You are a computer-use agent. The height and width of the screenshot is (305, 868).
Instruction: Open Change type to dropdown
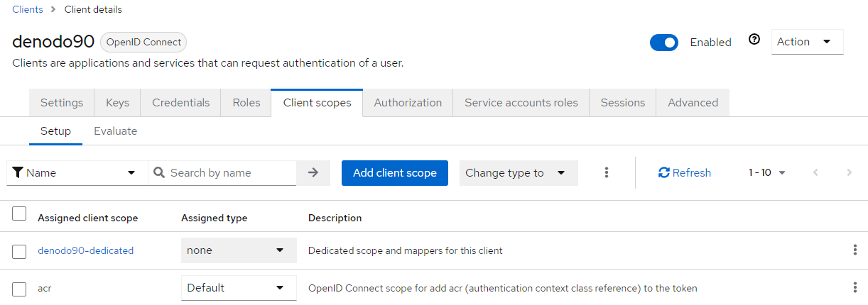point(519,172)
